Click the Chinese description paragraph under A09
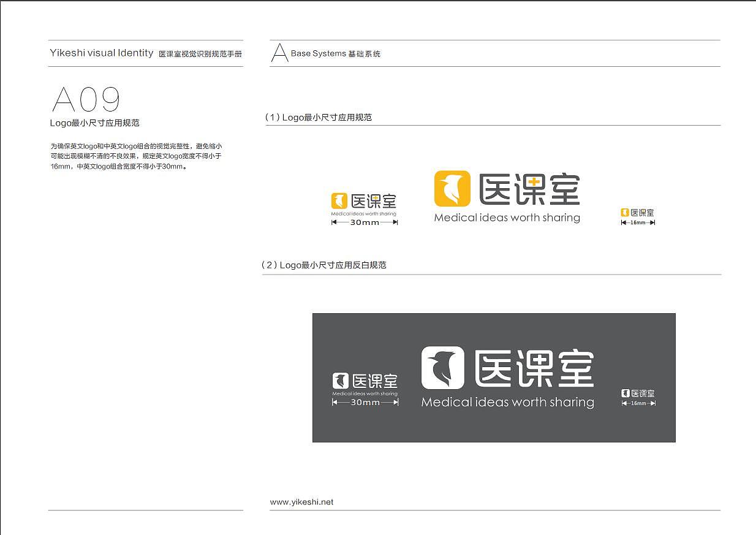This screenshot has width=756, height=535. [136, 156]
